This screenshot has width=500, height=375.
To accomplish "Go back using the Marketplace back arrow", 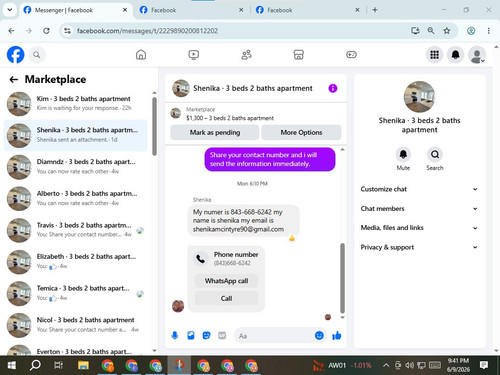I will 14,79.
